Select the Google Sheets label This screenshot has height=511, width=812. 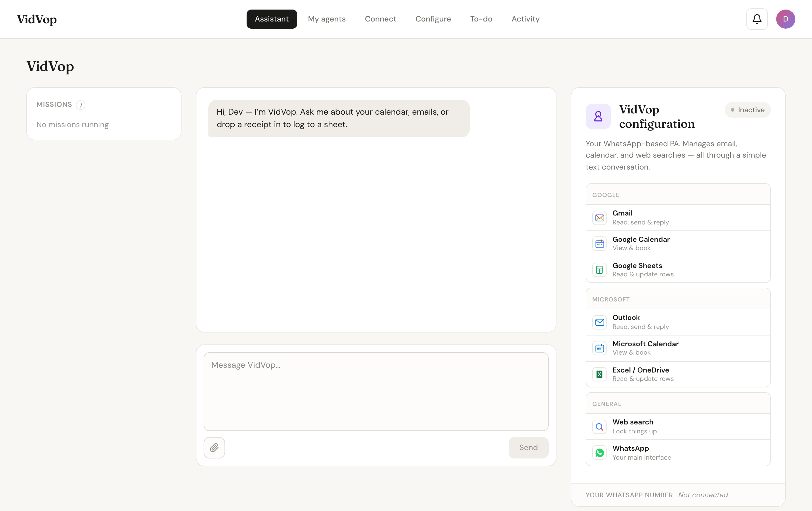(637, 266)
